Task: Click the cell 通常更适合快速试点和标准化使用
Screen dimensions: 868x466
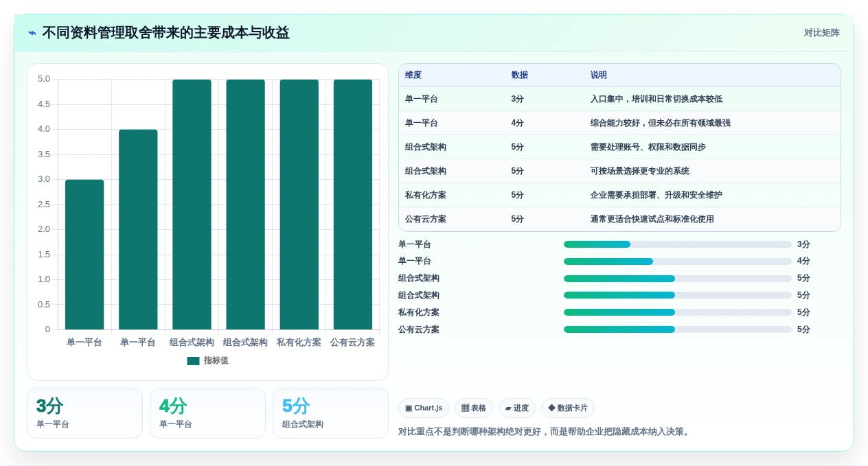Action: tap(652, 219)
